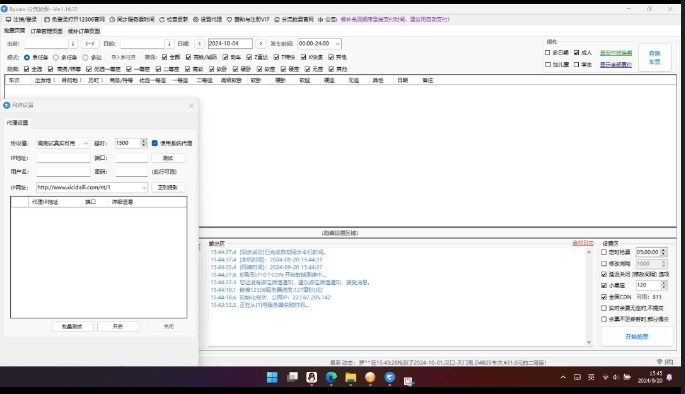
Task: Toggle 二等座 seat filter checkbox
Action: tap(159, 69)
